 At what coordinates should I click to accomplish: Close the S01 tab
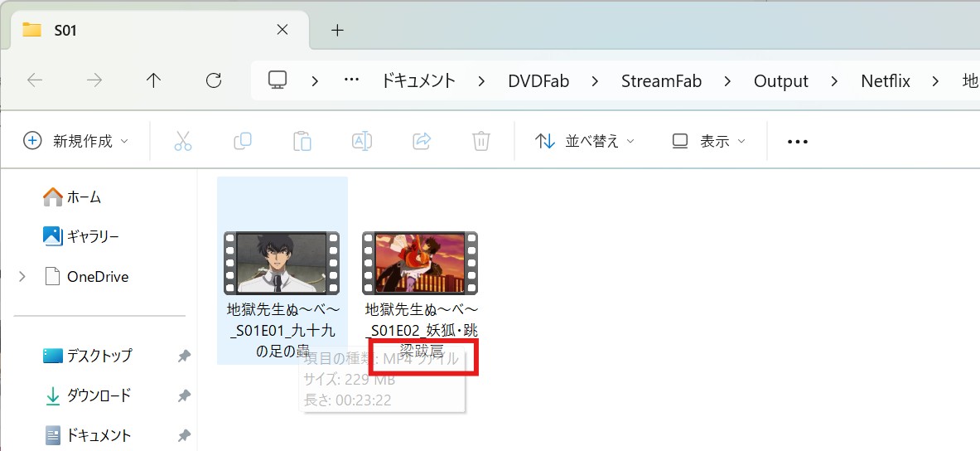282,29
